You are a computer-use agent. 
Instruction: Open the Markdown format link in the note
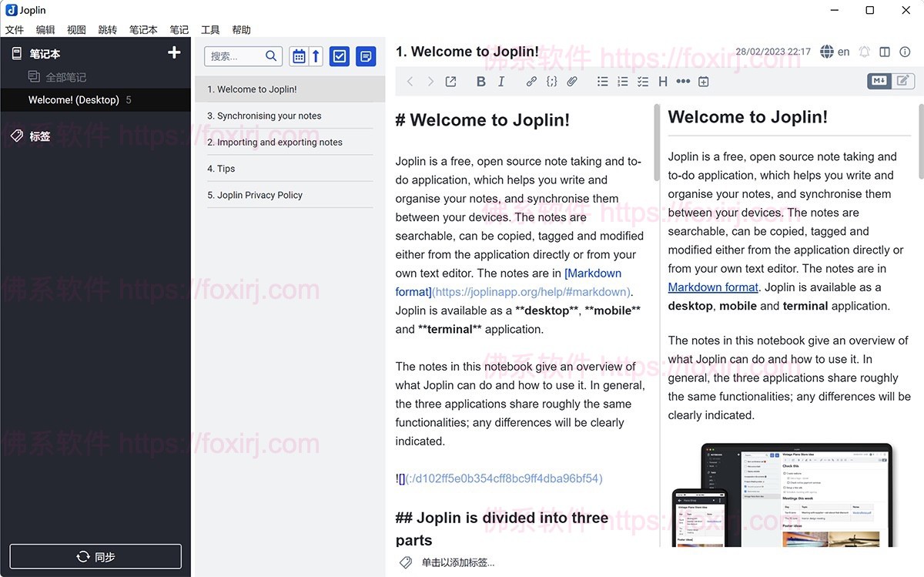pos(712,287)
